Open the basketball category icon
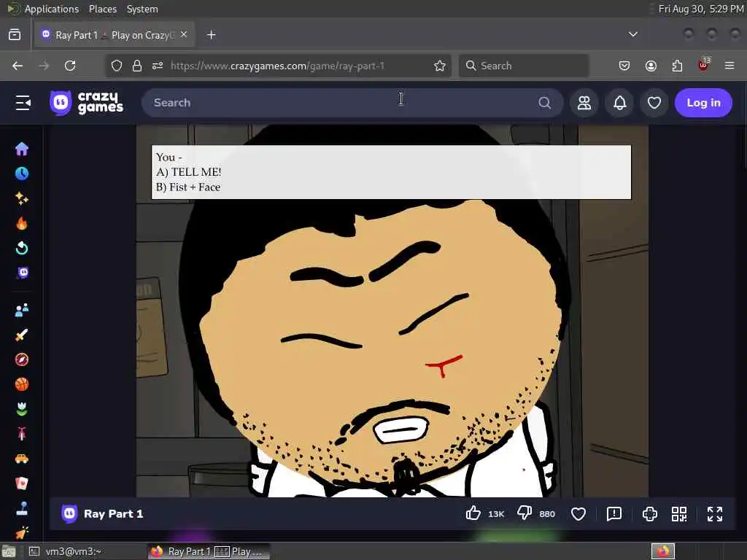The height and width of the screenshot is (560, 747). tap(22, 384)
